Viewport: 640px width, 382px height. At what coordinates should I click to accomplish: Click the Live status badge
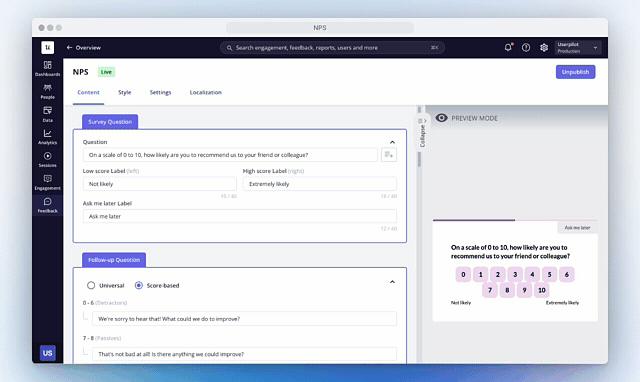[x=106, y=72]
